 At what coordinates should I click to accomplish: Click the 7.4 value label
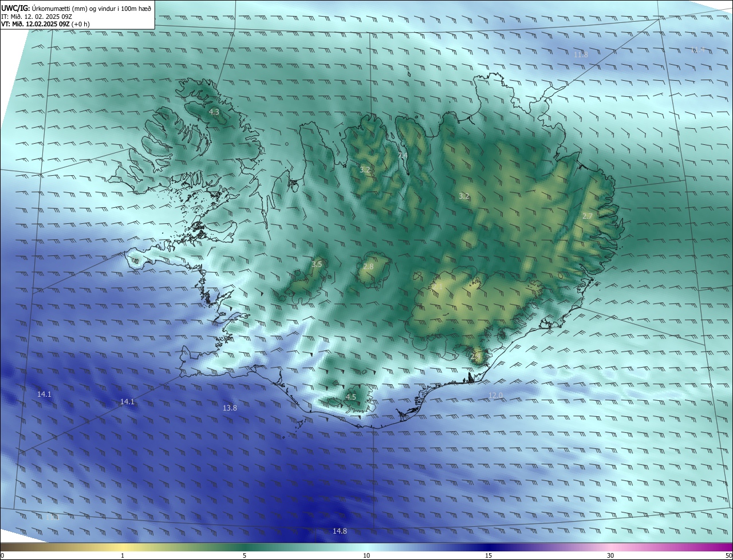403,156
